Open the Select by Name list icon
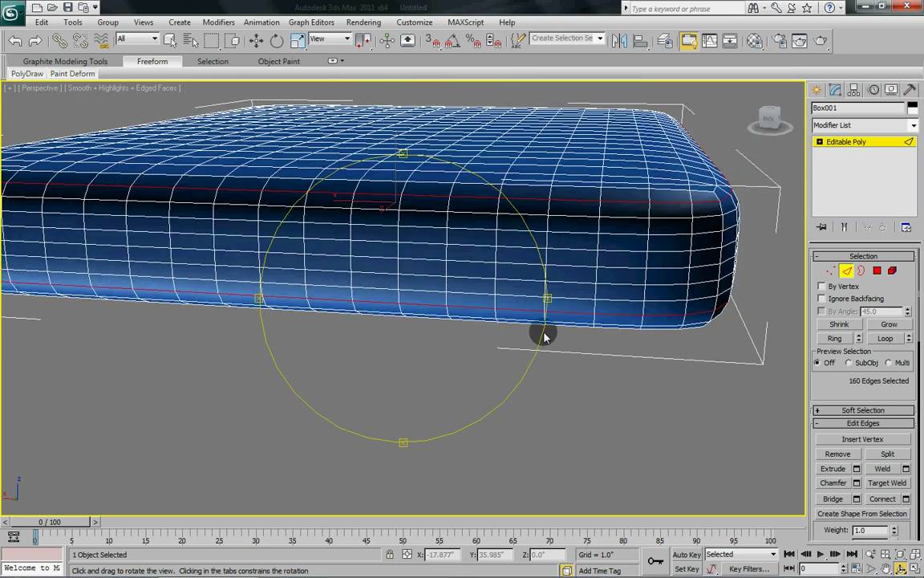This screenshot has height=578, width=924. (x=190, y=41)
